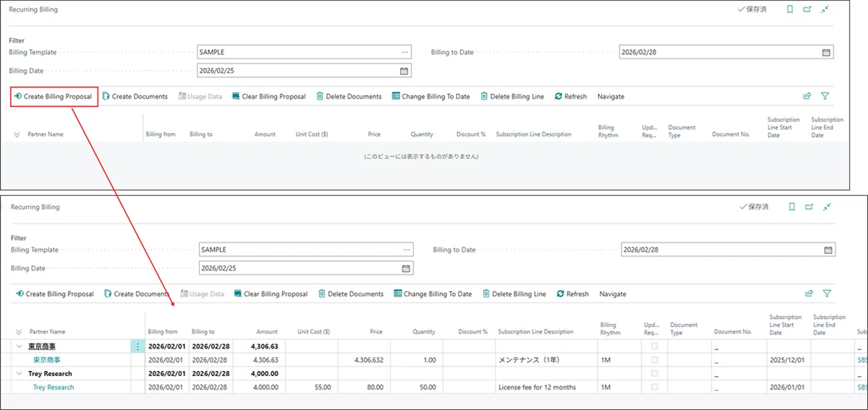Screen dimensions: 868x410
Task: Click Billing to Date field in lower window
Action: click(x=728, y=249)
